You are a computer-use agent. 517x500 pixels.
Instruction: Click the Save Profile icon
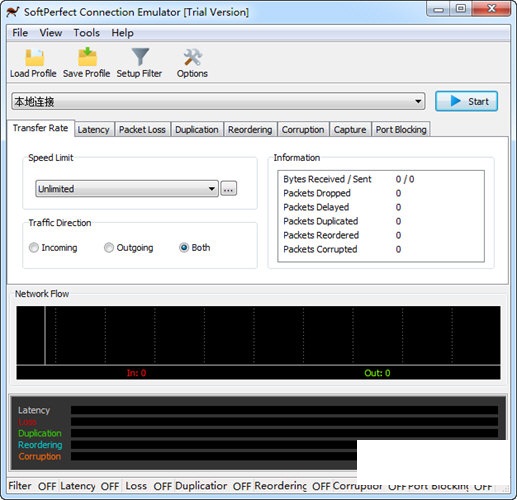point(87,57)
